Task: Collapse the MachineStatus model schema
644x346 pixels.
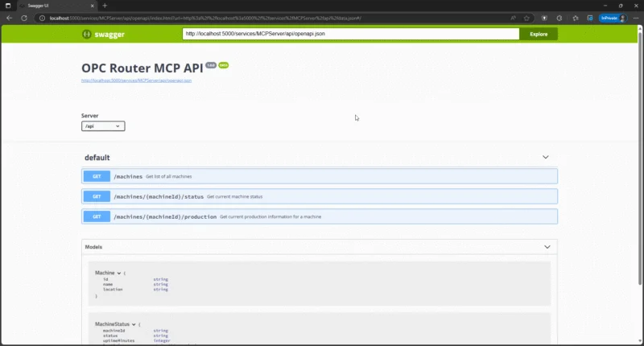Action: [135, 323]
